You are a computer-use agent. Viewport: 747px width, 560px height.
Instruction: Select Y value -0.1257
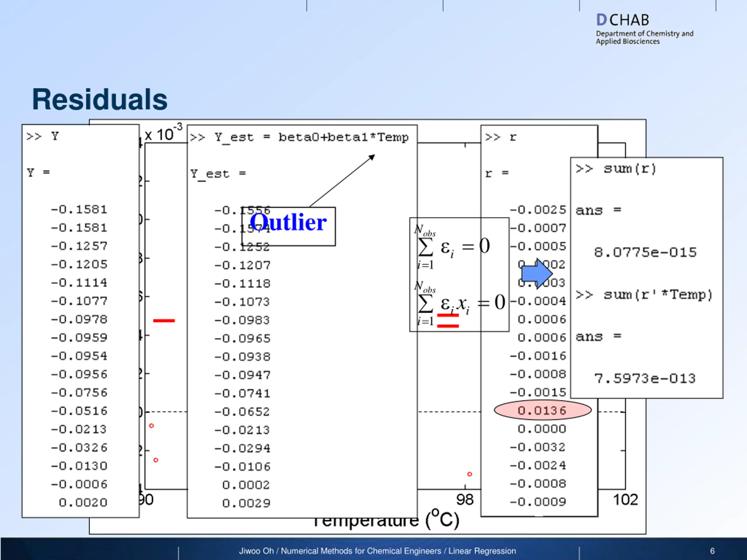click(x=79, y=246)
